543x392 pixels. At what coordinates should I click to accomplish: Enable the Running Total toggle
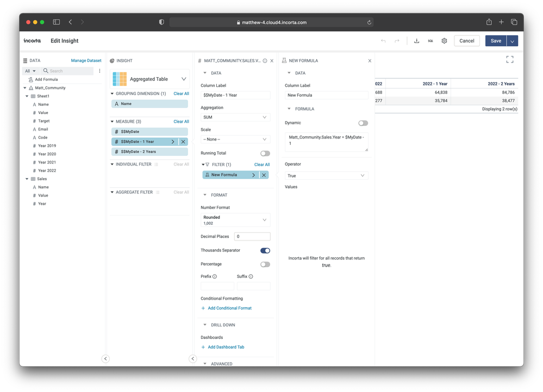[265, 153]
